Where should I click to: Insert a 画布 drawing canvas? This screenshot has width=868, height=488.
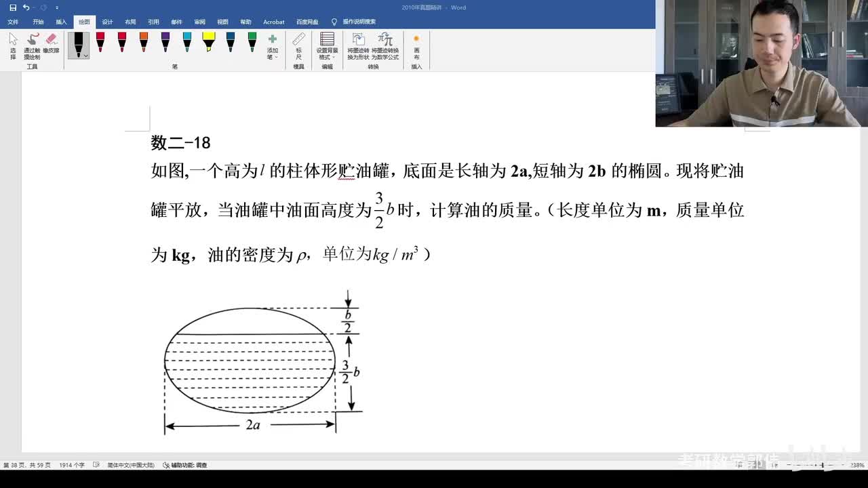point(416,47)
